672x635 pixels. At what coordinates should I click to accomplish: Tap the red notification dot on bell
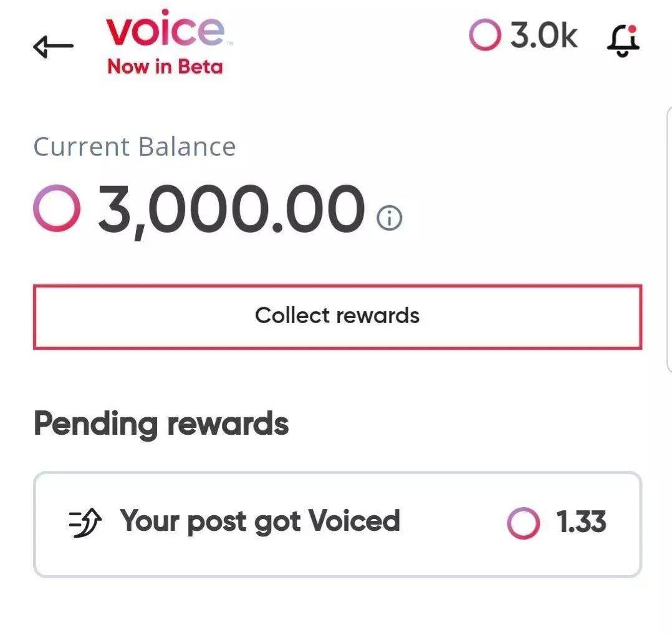click(x=632, y=29)
